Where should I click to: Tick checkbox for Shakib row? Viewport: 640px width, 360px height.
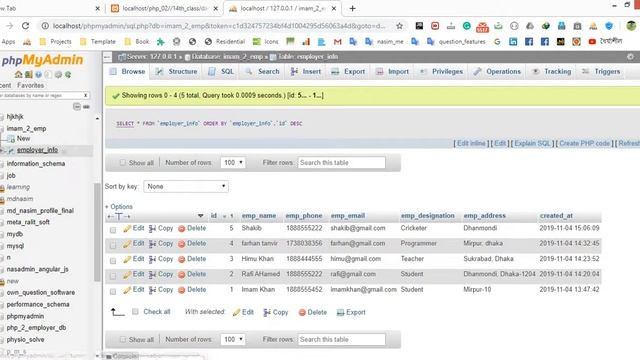pyautogui.click(x=113, y=230)
